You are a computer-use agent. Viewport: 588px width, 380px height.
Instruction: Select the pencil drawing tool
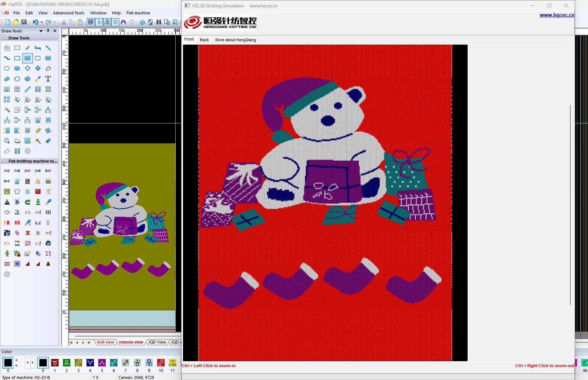pos(28,48)
